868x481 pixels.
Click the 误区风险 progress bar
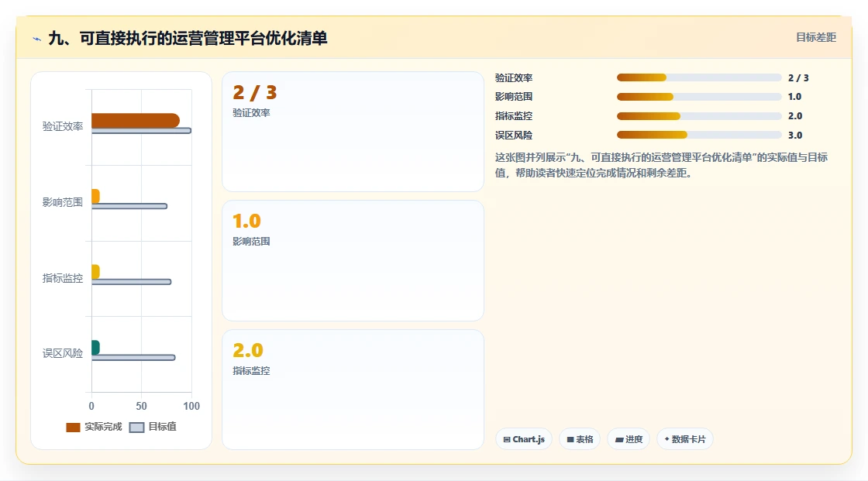(x=699, y=135)
